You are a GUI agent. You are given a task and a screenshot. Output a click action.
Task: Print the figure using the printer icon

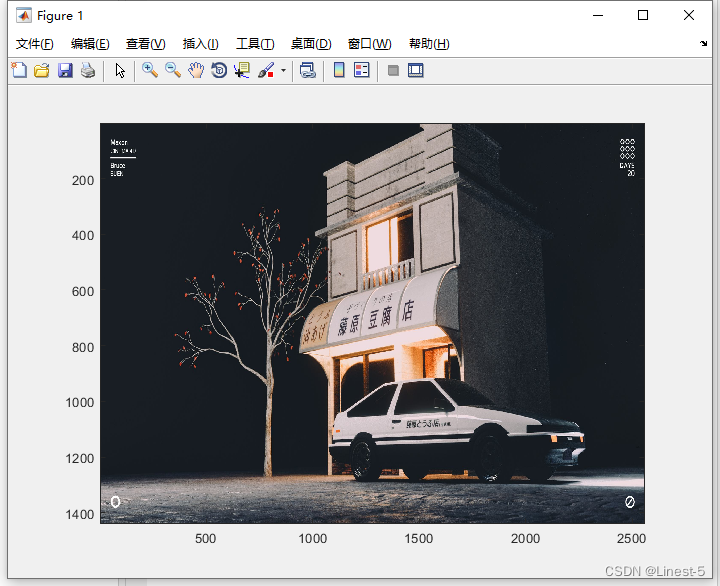(x=88, y=70)
